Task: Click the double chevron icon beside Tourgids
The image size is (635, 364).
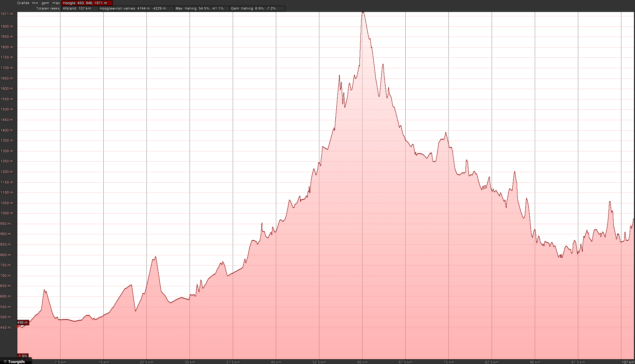Action: click(x=5, y=362)
